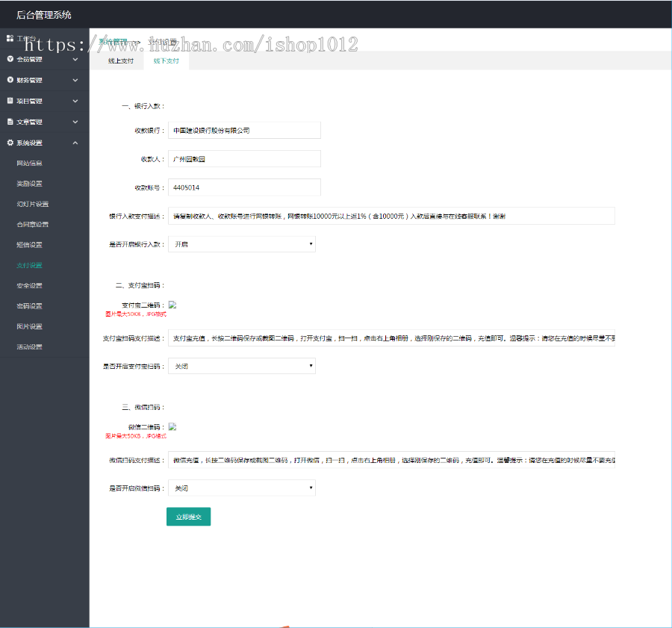Open the 是否开启银行入款 dropdown

click(x=240, y=243)
